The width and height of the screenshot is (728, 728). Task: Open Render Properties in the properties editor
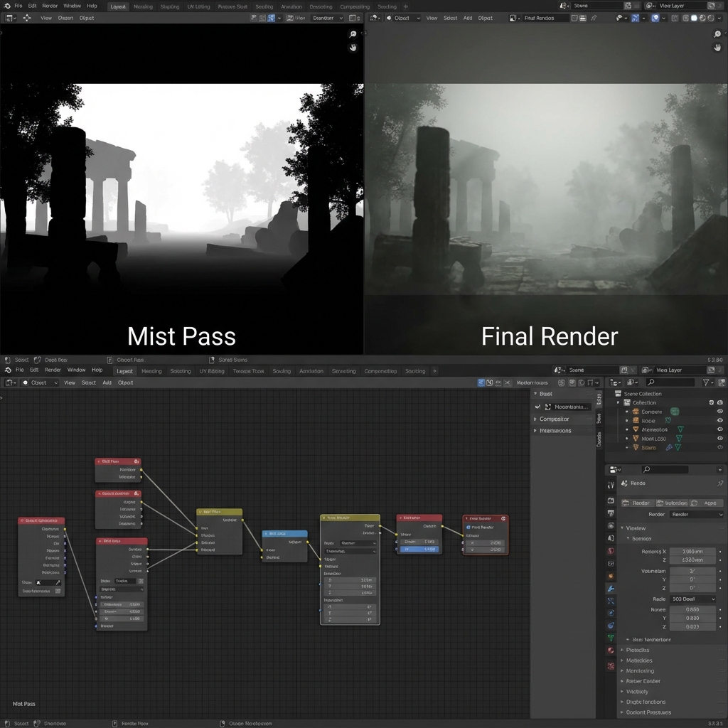tap(612, 500)
